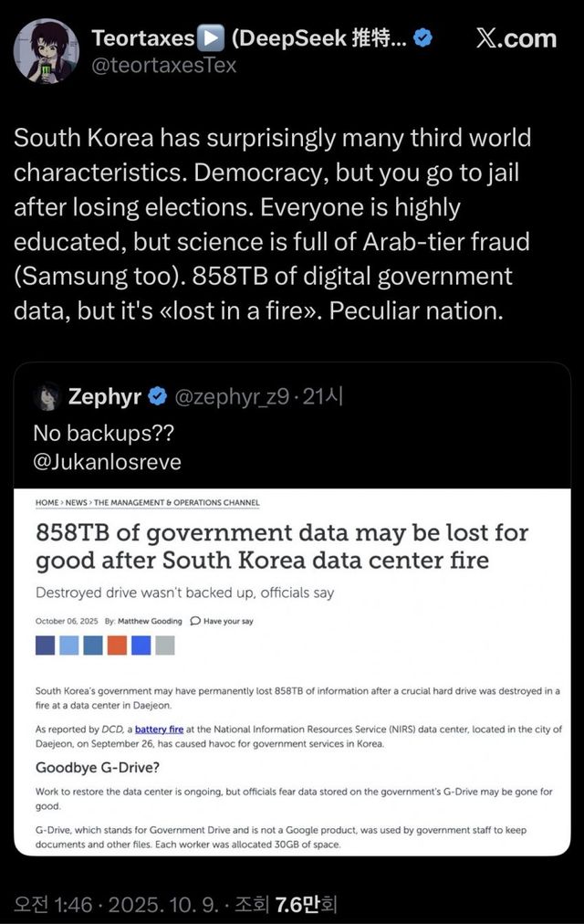This screenshot has height=924, width=584.
Task: Click Teortaxes' blue verified badge
Action: pyautogui.click(x=421, y=37)
